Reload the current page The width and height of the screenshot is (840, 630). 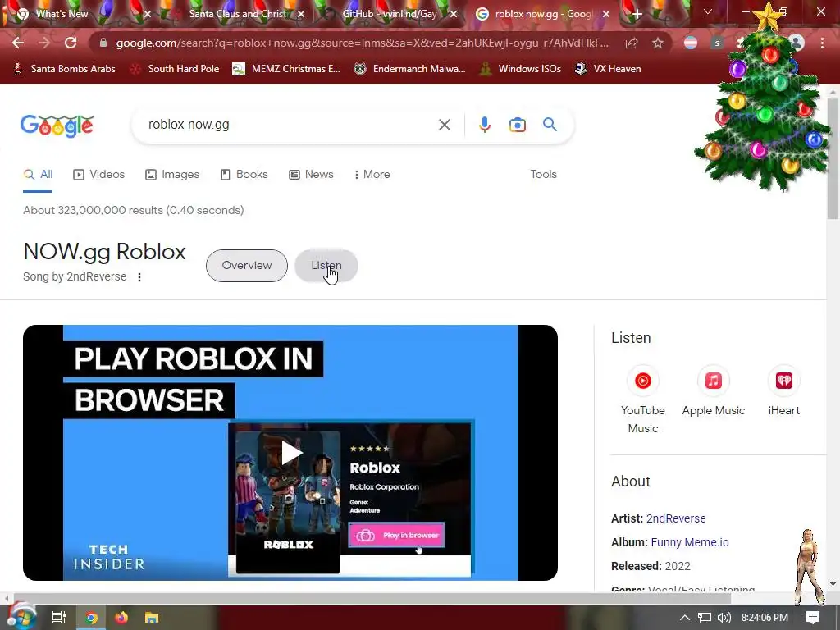(x=71, y=43)
